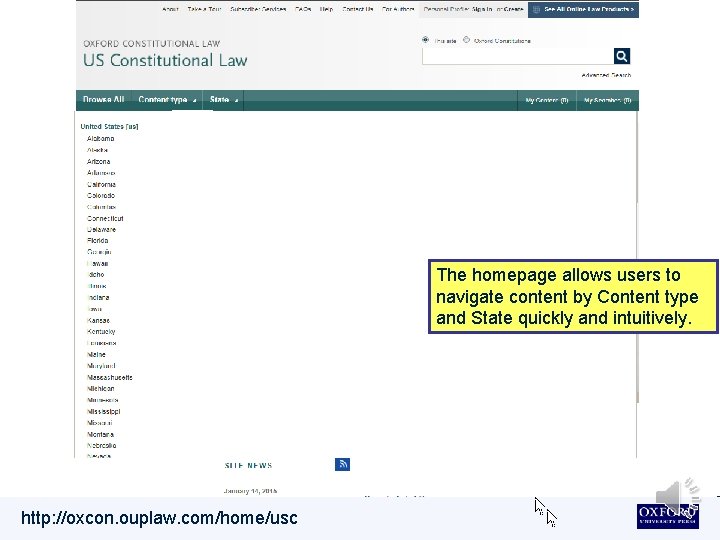This screenshot has height=540, width=720.
Task: Click into the search input field
Action: (518, 56)
